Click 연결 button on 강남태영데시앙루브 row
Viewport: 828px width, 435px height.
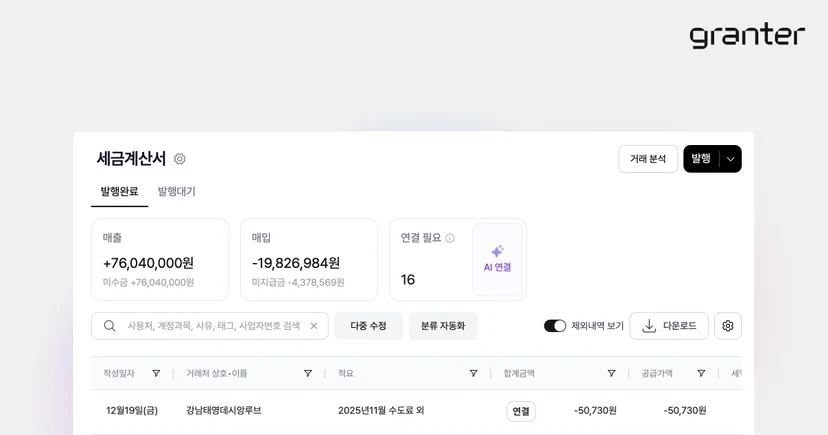point(521,411)
